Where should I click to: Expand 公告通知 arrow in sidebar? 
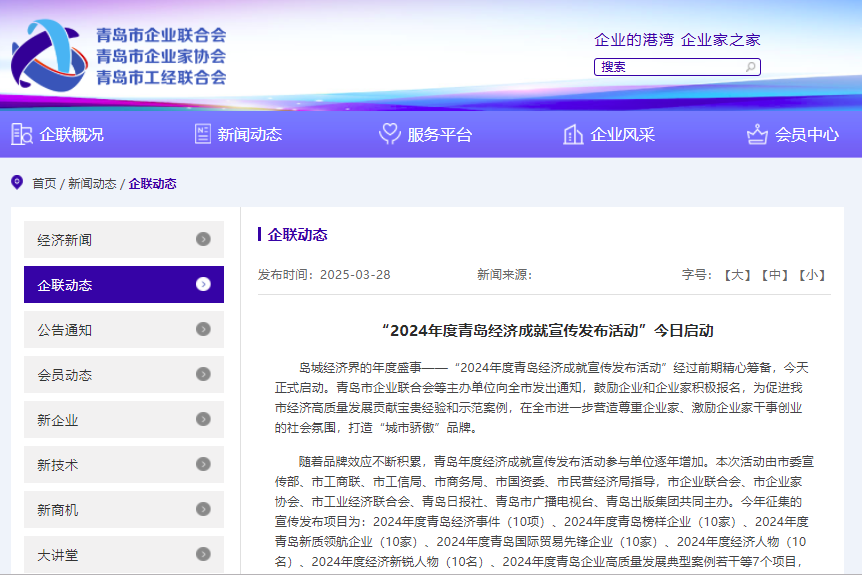pos(203,329)
